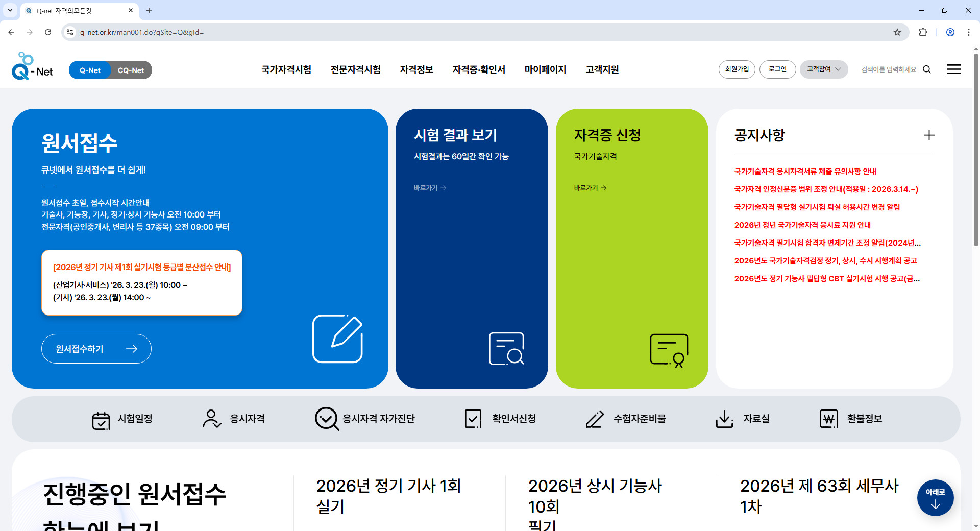The image size is (980, 531).
Task: Click the search input 검색어를 입력하세요
Action: [889, 69]
